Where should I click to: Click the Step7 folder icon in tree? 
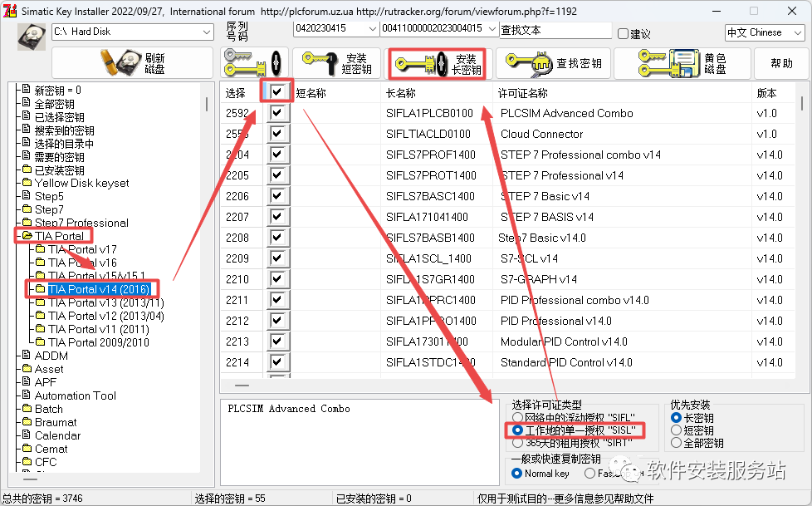click(x=27, y=209)
